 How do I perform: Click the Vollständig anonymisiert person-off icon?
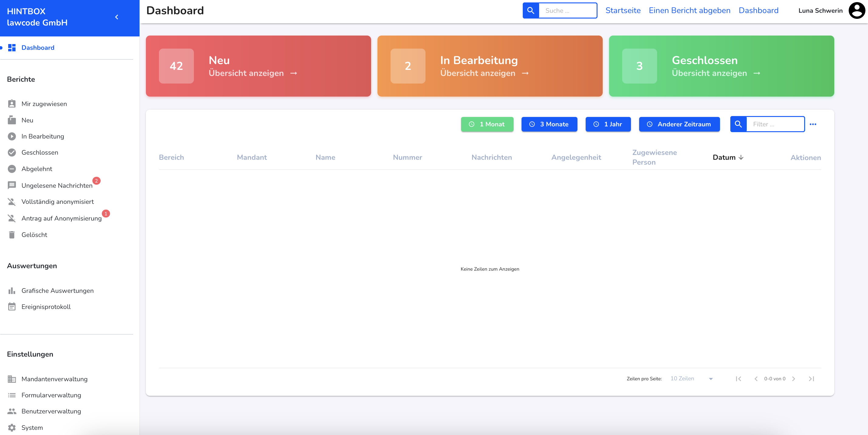click(12, 202)
